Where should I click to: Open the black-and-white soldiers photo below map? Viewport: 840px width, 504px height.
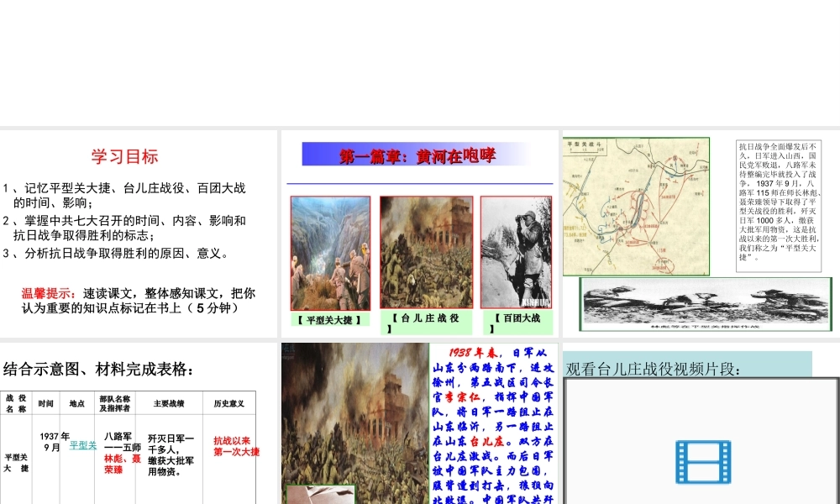(x=706, y=304)
